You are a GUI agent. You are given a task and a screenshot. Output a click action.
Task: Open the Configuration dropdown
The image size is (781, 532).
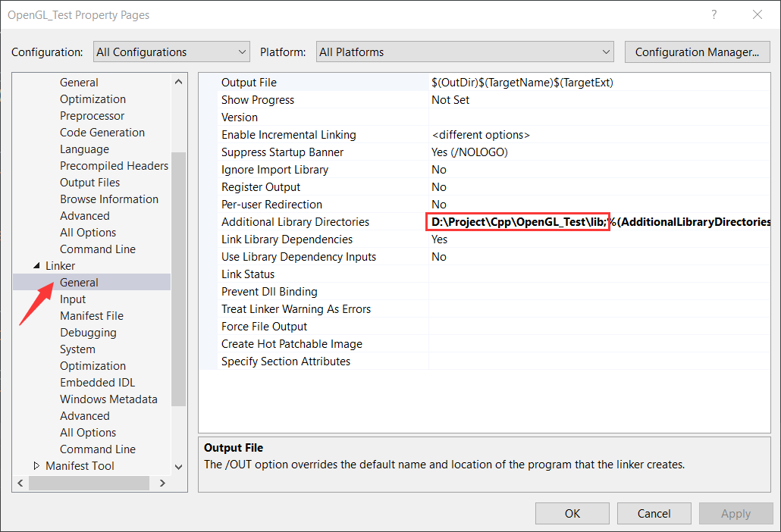171,52
